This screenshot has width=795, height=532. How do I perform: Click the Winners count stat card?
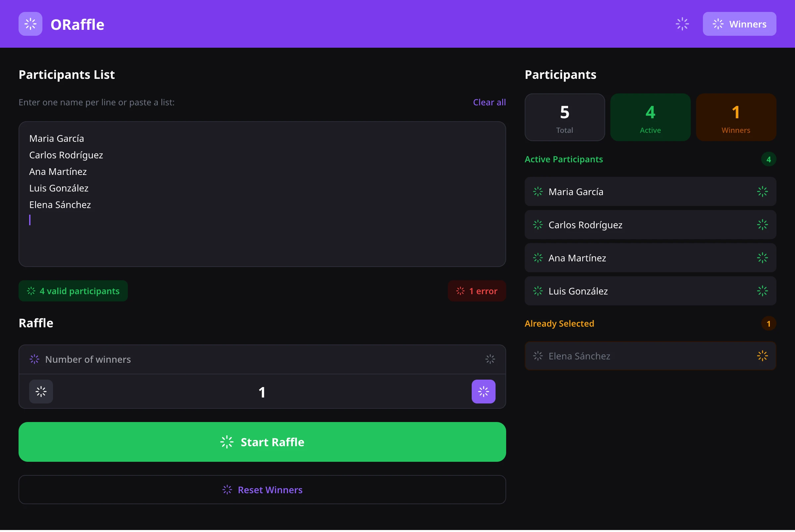(736, 117)
